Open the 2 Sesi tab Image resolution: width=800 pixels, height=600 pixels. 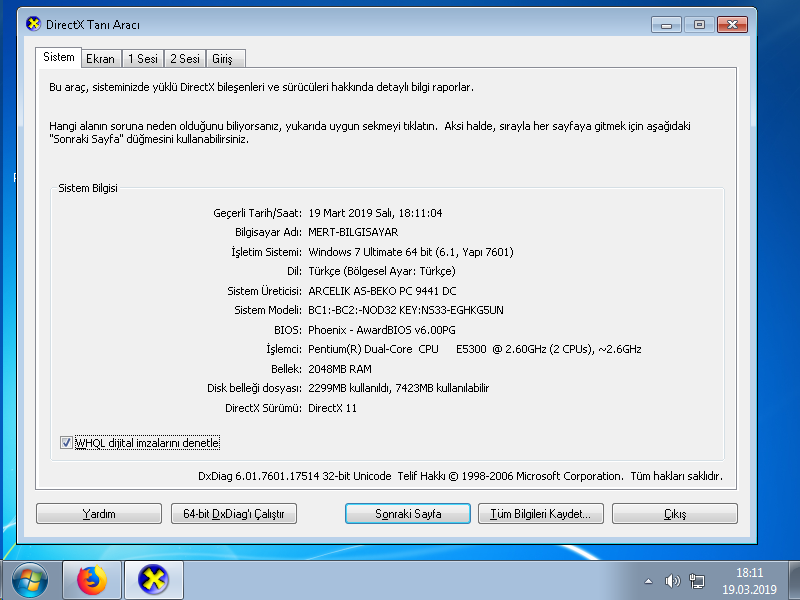tap(185, 59)
